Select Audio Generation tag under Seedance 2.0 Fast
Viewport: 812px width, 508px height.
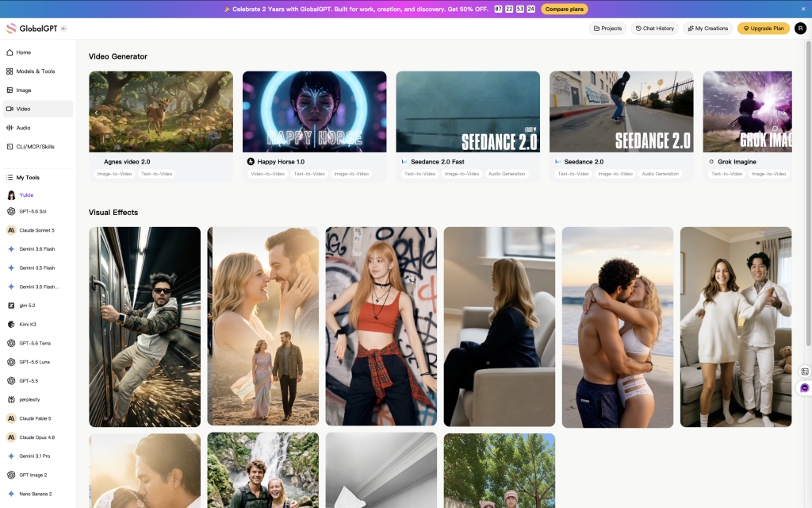pyautogui.click(x=507, y=174)
